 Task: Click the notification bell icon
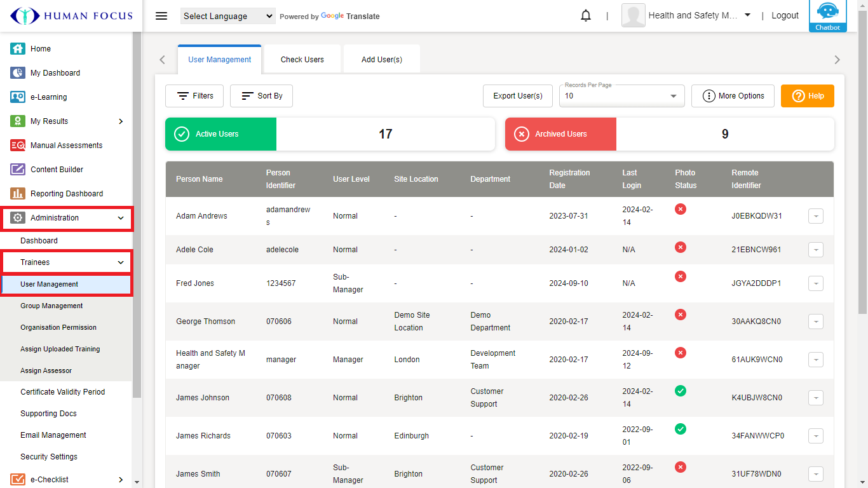click(586, 16)
